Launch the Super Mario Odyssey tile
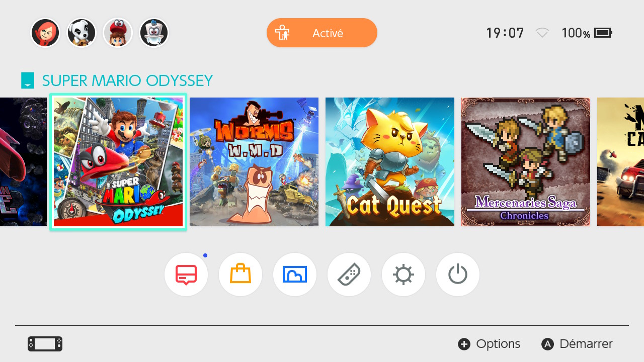The height and width of the screenshot is (362, 644). (118, 162)
